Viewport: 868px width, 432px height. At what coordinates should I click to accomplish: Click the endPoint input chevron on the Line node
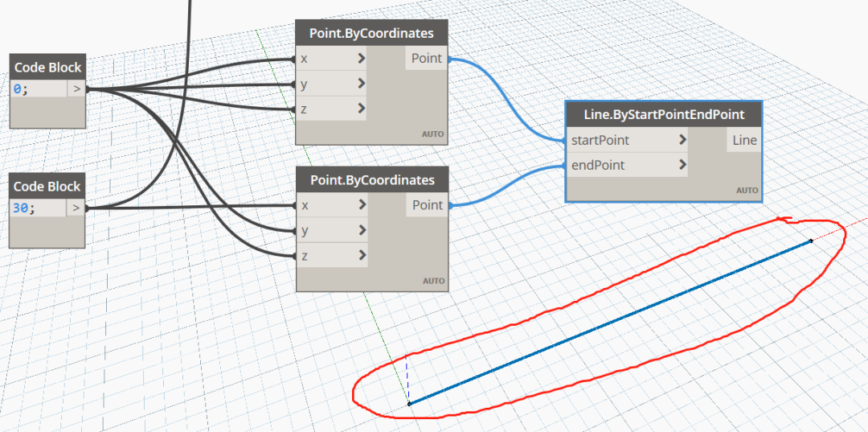[x=682, y=164]
